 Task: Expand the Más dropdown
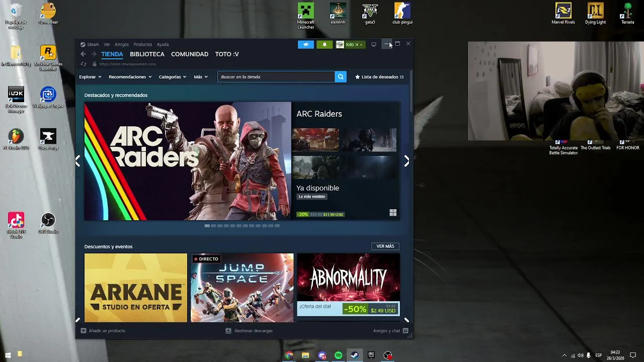(x=201, y=77)
